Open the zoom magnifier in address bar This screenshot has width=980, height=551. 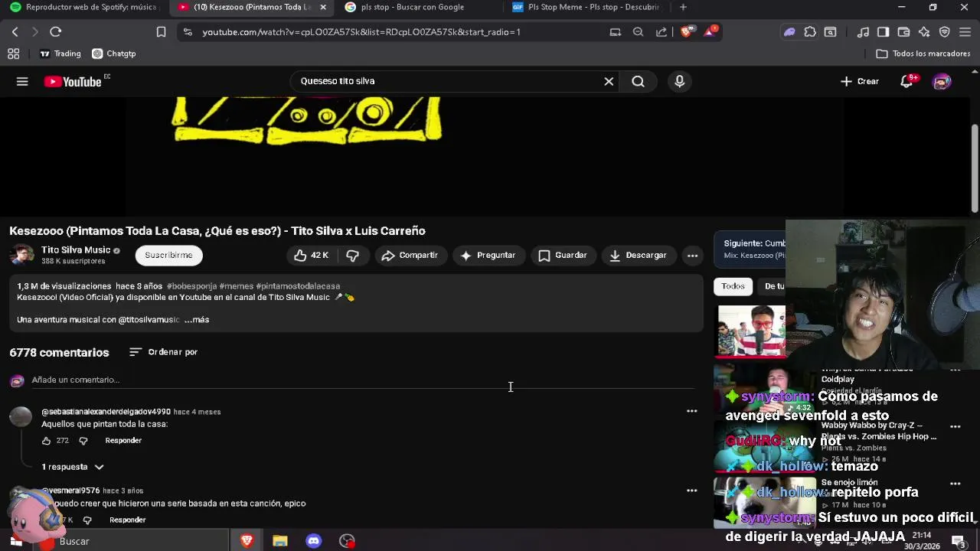pos(638,32)
